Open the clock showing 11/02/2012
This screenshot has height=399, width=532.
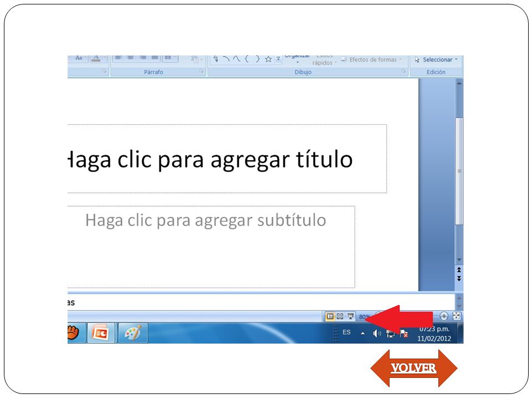pos(434,334)
